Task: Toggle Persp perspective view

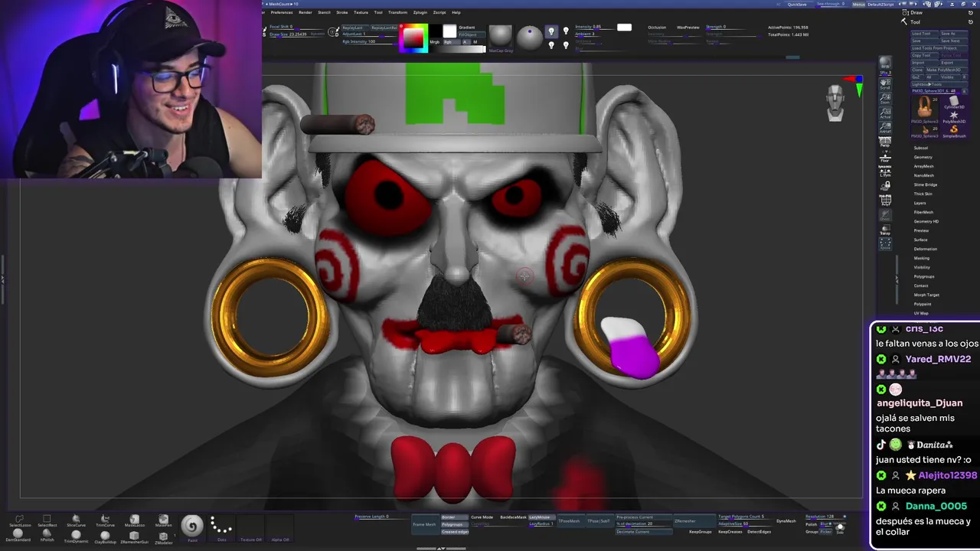Action: [885, 142]
